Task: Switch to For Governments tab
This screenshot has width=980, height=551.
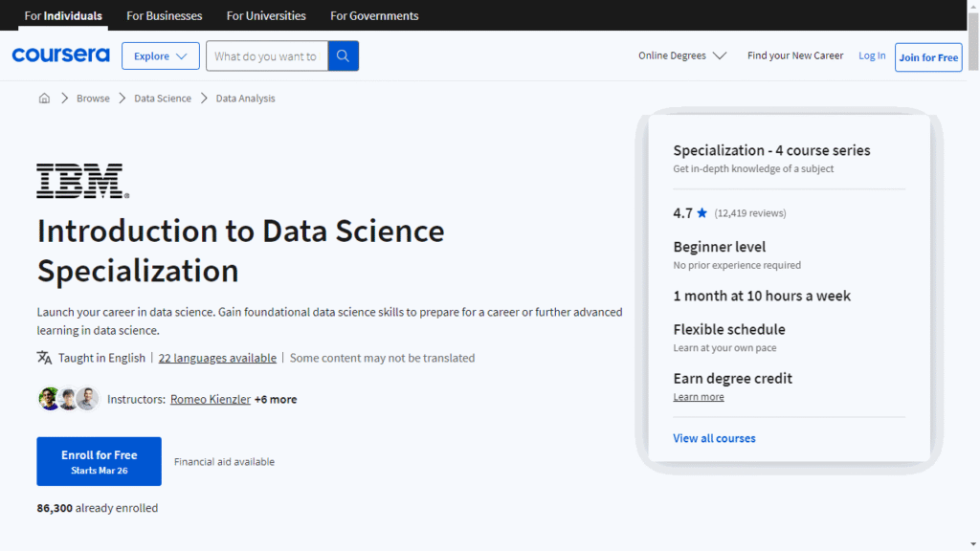Action: coord(374,15)
